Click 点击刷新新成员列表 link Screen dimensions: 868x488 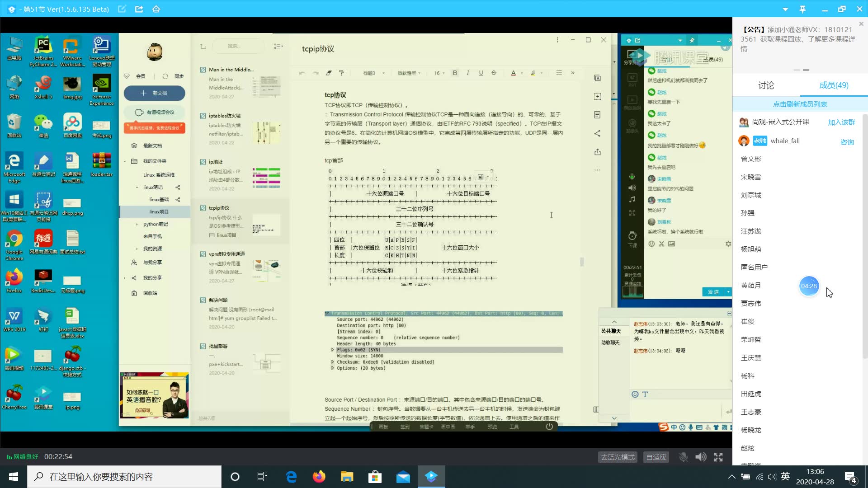click(x=801, y=104)
